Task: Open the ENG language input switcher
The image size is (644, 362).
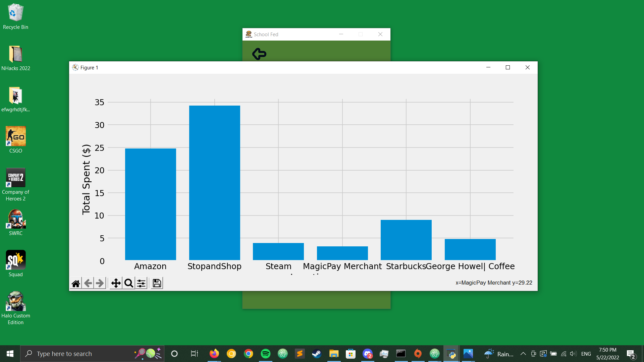Action: pyautogui.click(x=586, y=354)
